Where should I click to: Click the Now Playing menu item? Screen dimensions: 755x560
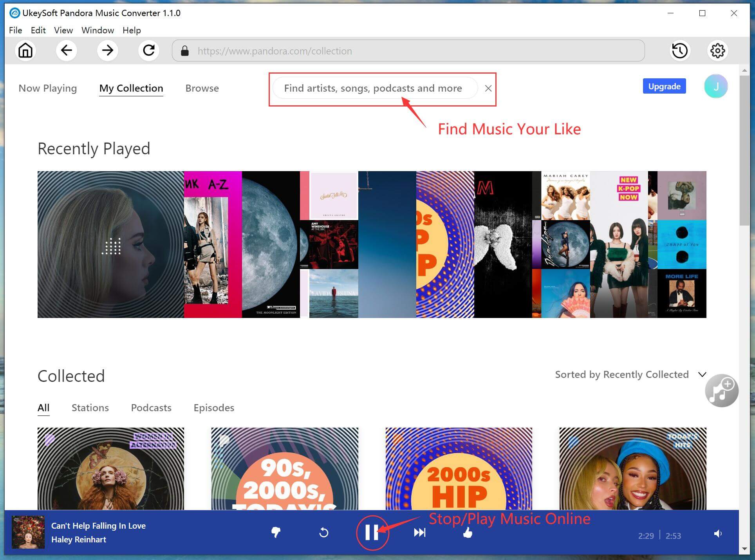click(48, 88)
